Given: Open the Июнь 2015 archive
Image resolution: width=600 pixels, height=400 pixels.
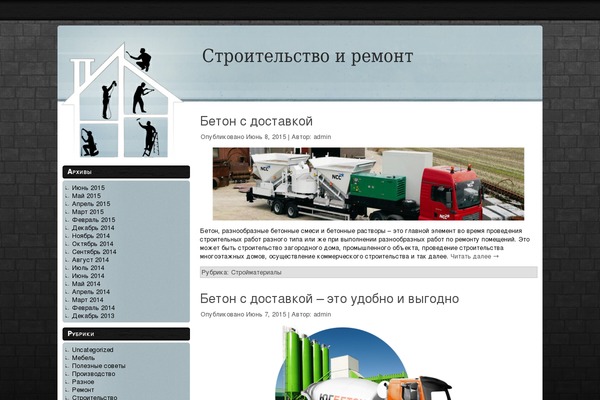Looking at the screenshot, I should coord(88,188).
